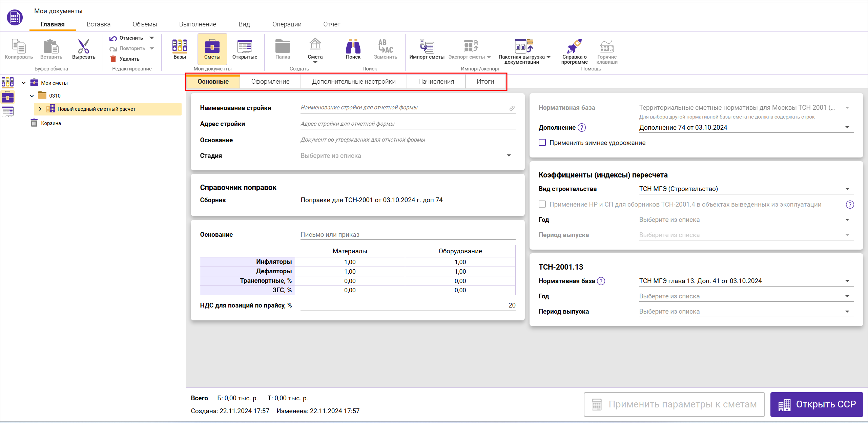Open Вид строительства dropdown
The image size is (868, 423).
point(847,189)
